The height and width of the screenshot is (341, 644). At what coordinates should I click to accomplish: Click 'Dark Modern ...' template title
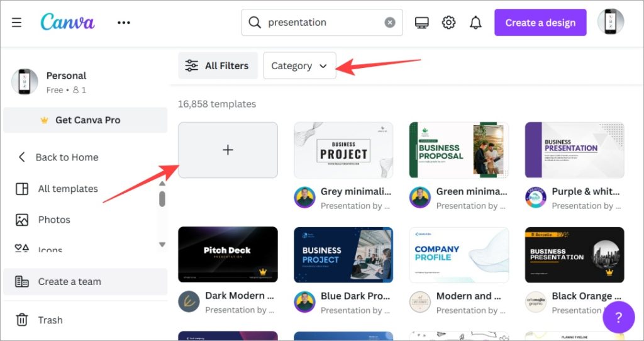(x=240, y=296)
